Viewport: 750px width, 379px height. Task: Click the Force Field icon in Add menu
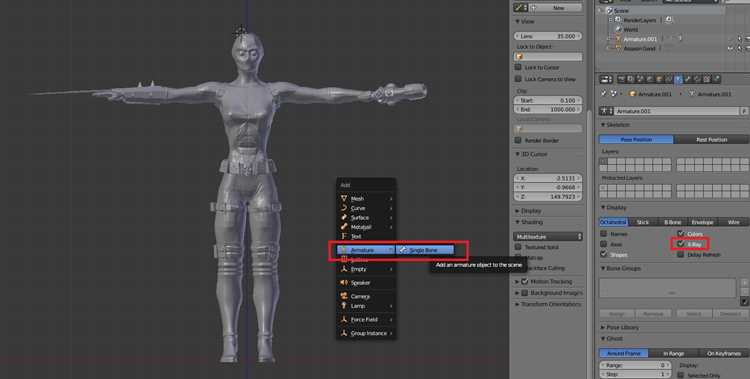[344, 319]
